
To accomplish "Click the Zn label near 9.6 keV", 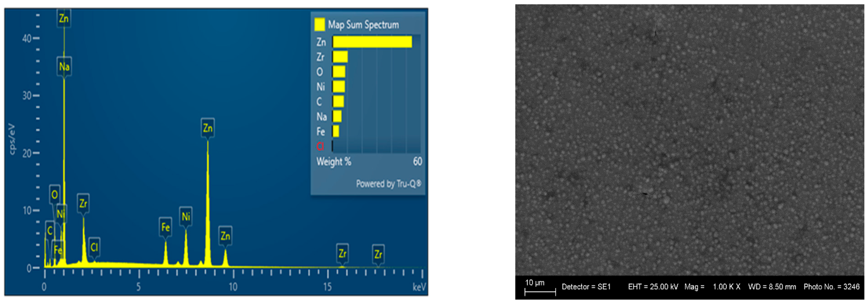I will [225, 236].
